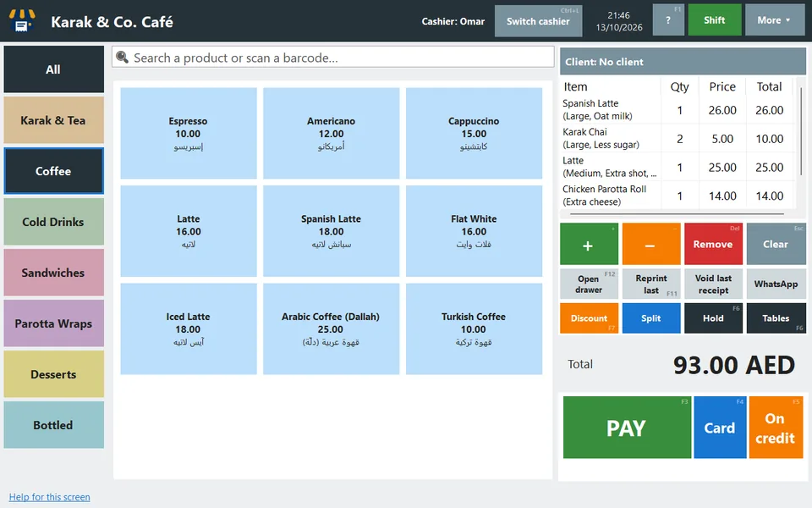Add Arabic Coffee (Dallah) to order

(x=332, y=329)
